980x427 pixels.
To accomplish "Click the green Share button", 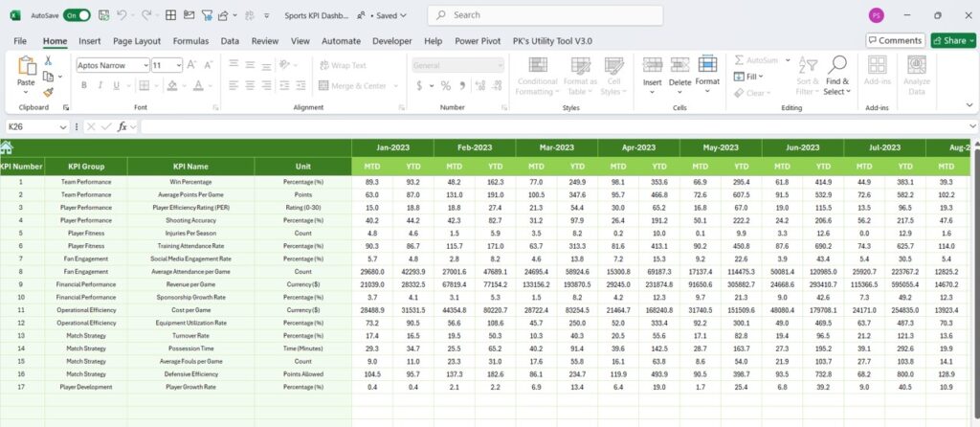I will point(952,40).
